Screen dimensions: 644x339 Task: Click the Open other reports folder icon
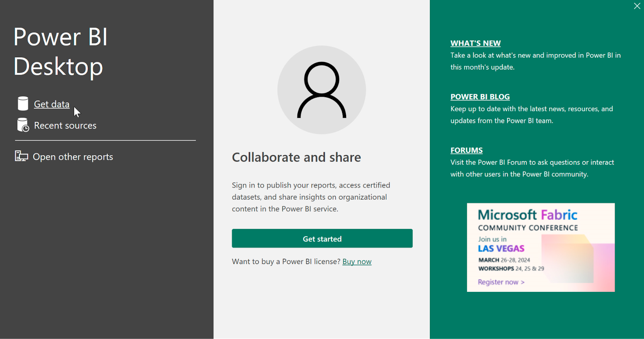point(21,156)
